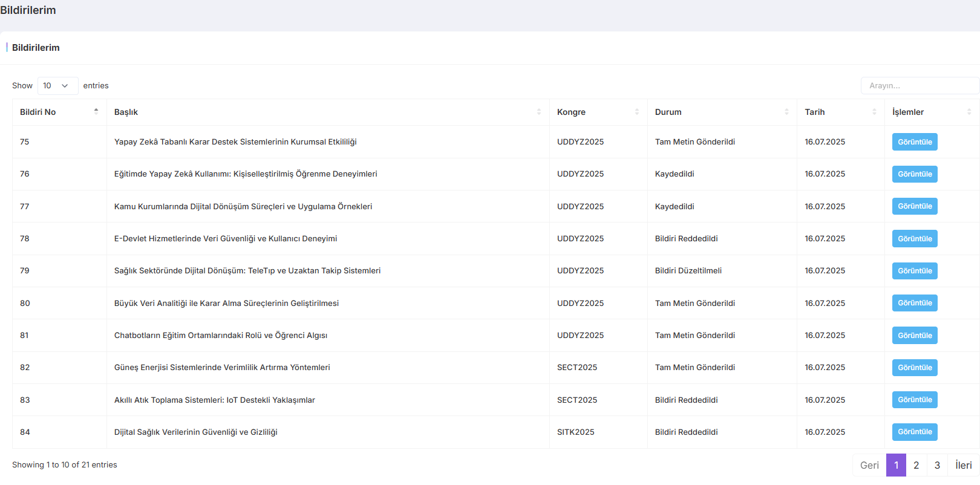Sort table by Bildiri No column
980x485 pixels.
pyautogui.click(x=96, y=112)
